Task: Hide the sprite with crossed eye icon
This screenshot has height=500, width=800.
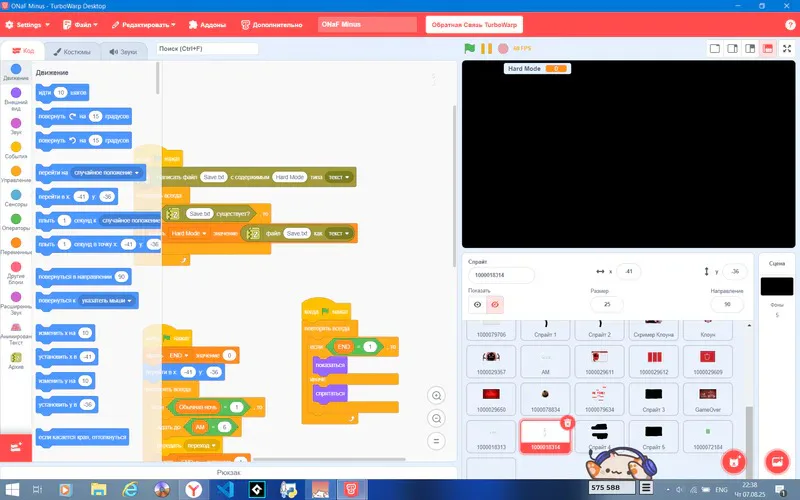Action: (x=494, y=305)
